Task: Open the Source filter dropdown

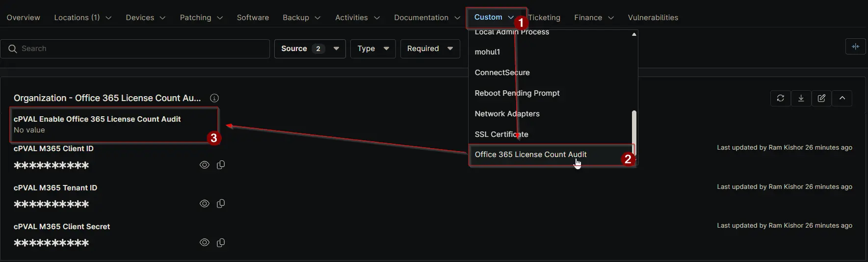Action: [310, 49]
